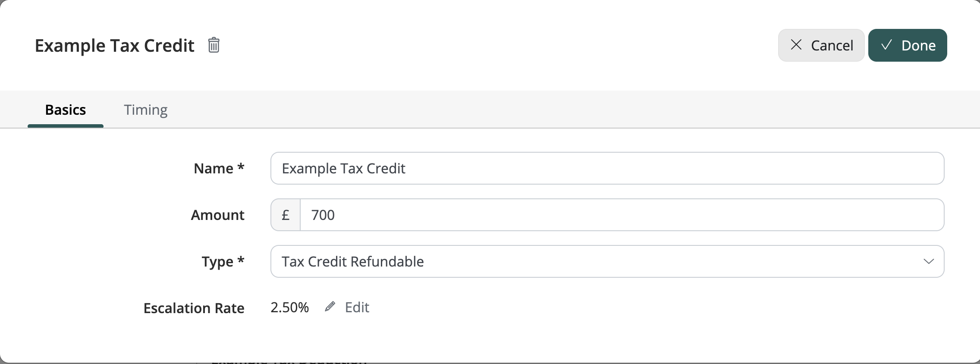The height and width of the screenshot is (364, 980).
Task: Click the £ currency symbol in the Amount field
Action: click(x=285, y=214)
